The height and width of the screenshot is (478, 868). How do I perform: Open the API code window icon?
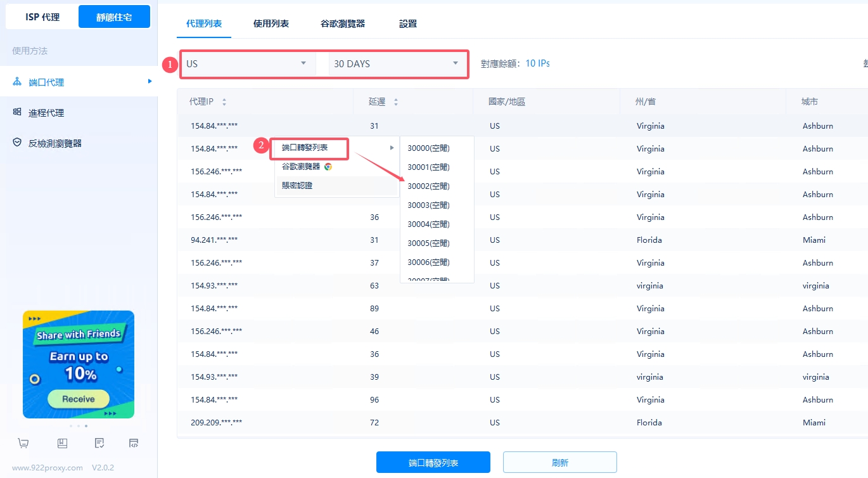(133, 443)
